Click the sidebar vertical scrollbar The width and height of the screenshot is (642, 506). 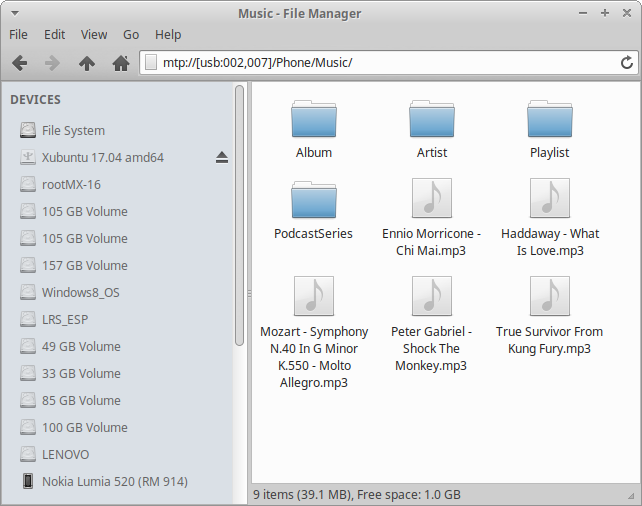click(x=239, y=215)
